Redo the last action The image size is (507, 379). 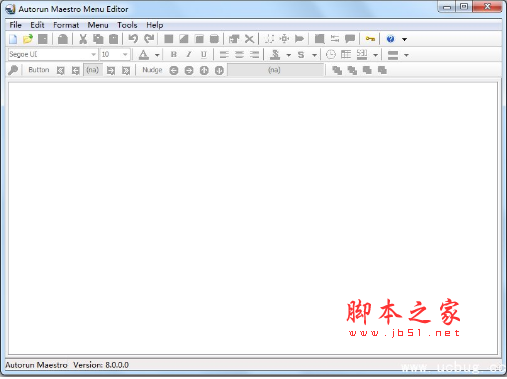click(x=149, y=39)
